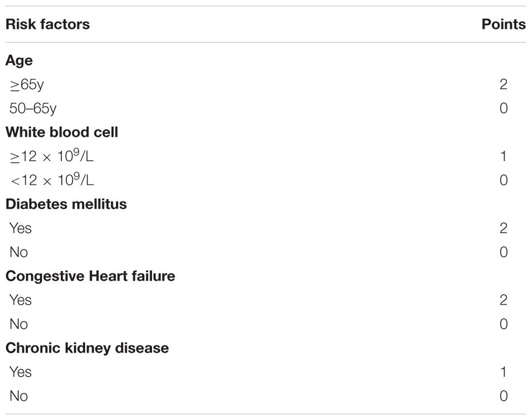The width and height of the screenshot is (532, 420).
Task: Click the points value 2 for ≥65y
Action: (504, 84)
